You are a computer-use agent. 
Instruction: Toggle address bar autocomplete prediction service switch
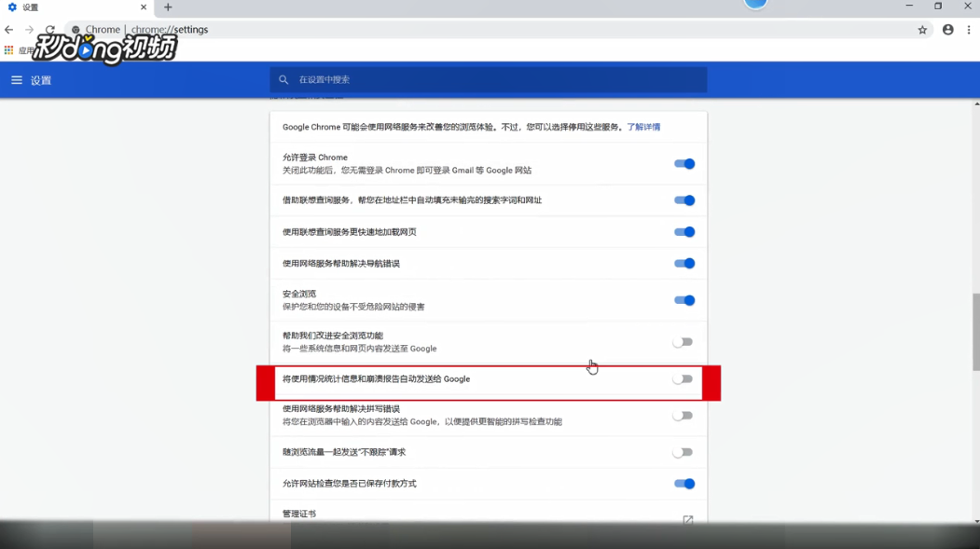683,200
